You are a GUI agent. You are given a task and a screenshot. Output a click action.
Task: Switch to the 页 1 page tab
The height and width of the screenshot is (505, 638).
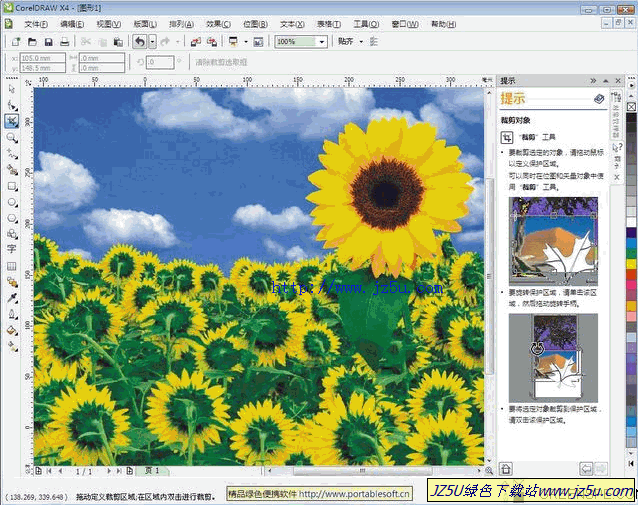tap(152, 471)
